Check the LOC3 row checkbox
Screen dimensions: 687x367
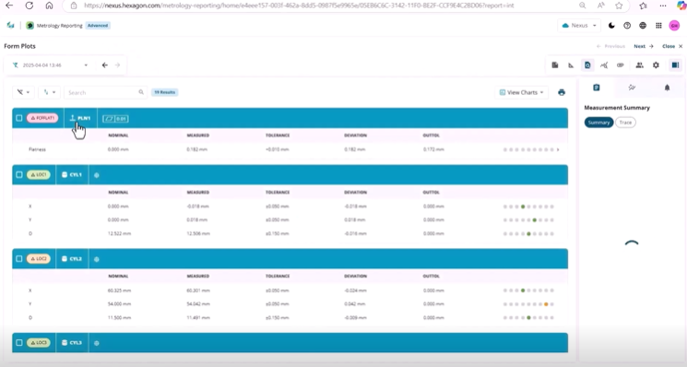[x=19, y=343]
